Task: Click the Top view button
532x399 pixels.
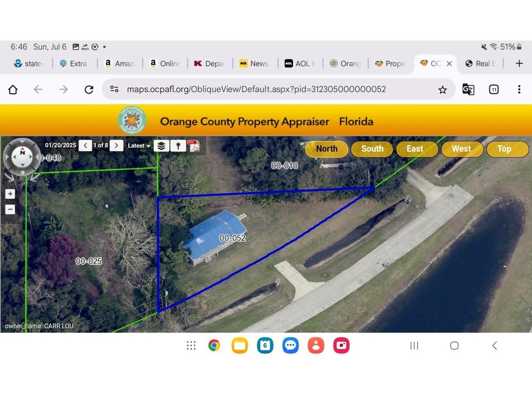Action: pyautogui.click(x=504, y=149)
